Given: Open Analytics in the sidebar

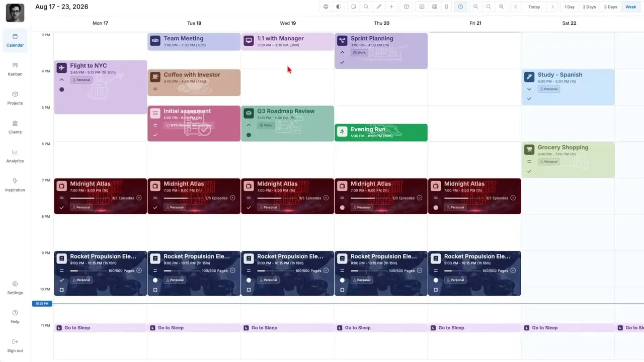Looking at the screenshot, I should click(15, 156).
